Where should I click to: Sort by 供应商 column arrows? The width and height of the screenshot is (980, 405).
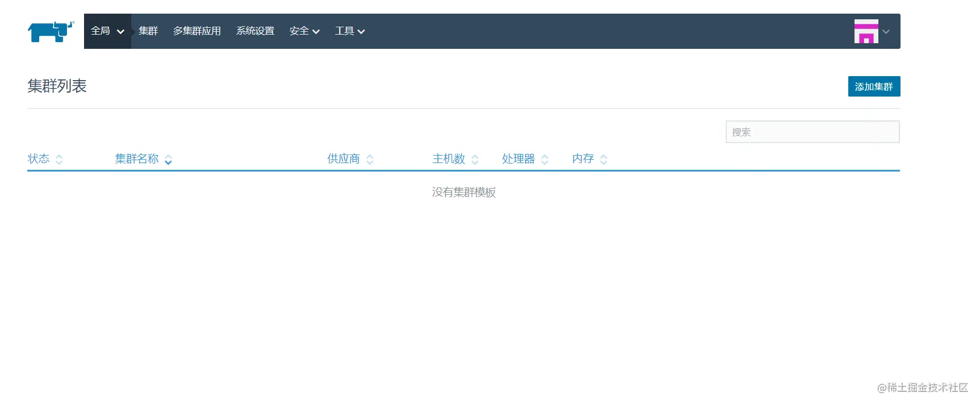pos(370,160)
